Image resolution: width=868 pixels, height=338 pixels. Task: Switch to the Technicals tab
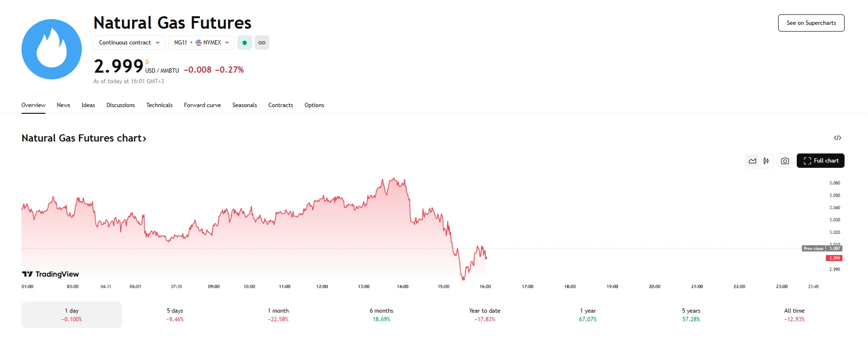159,105
